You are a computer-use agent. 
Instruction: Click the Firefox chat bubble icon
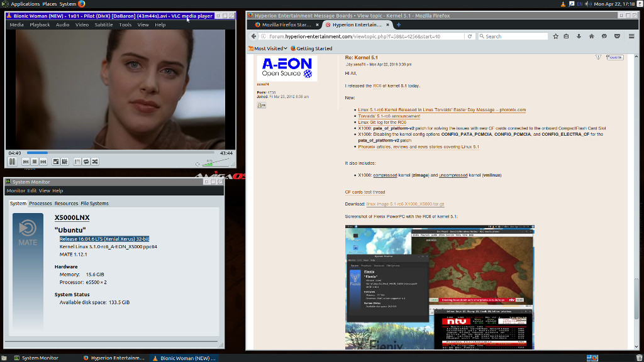point(604,36)
